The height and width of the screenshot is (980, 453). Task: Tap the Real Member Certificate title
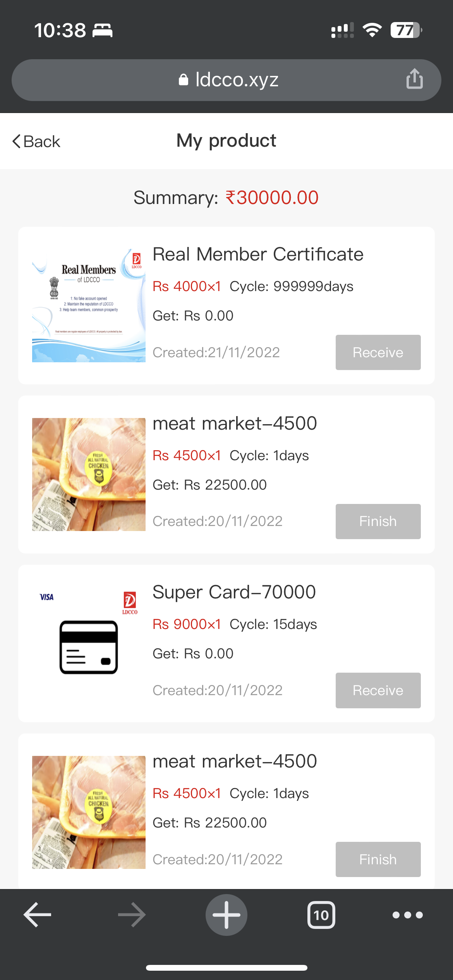(258, 254)
